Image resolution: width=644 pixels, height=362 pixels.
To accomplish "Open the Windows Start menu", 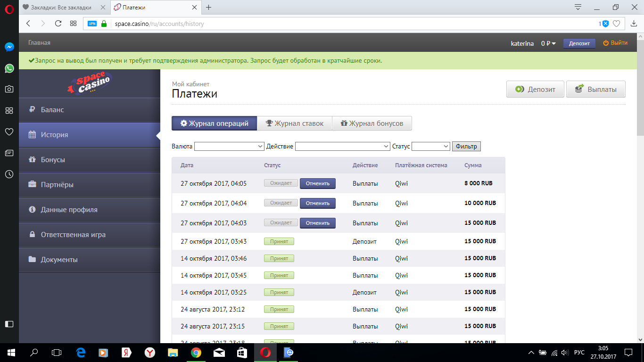I will tap(11, 352).
